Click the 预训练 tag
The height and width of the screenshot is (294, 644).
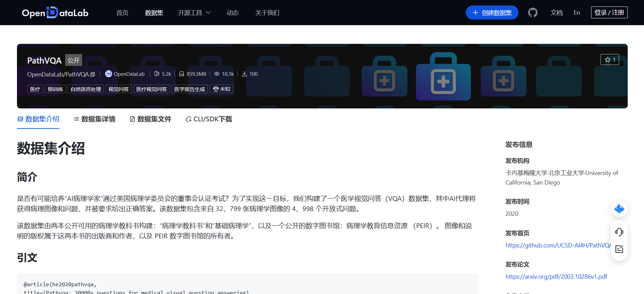55,89
